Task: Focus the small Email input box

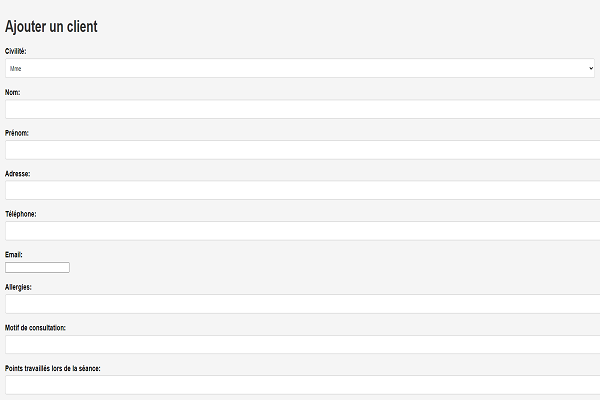Action: [x=37, y=267]
